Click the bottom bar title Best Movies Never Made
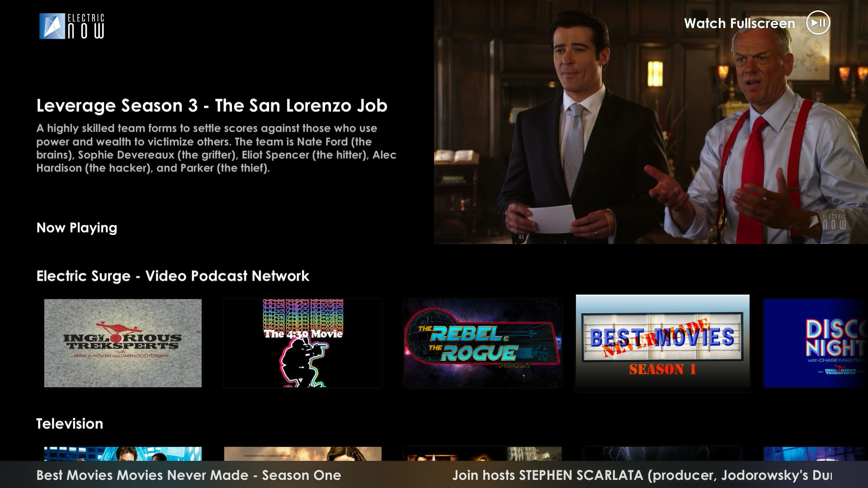This screenshot has width=868, height=488. [x=189, y=475]
